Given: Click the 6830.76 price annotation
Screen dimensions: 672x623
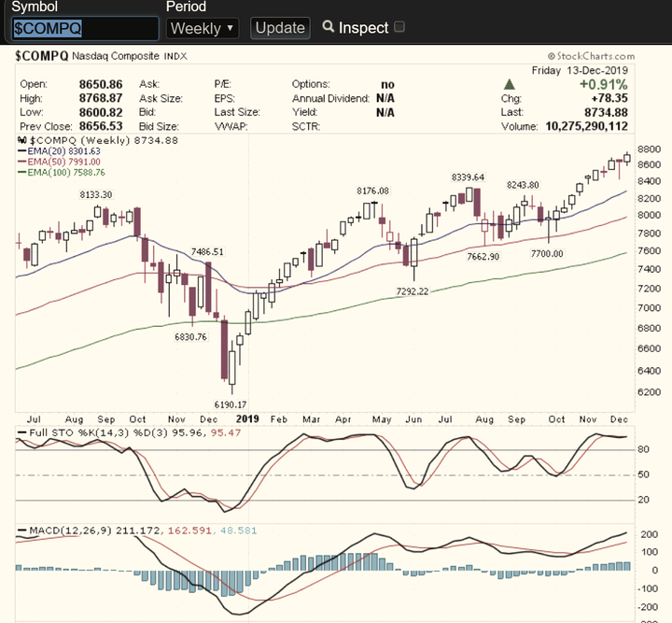Looking at the screenshot, I should coord(190,337).
